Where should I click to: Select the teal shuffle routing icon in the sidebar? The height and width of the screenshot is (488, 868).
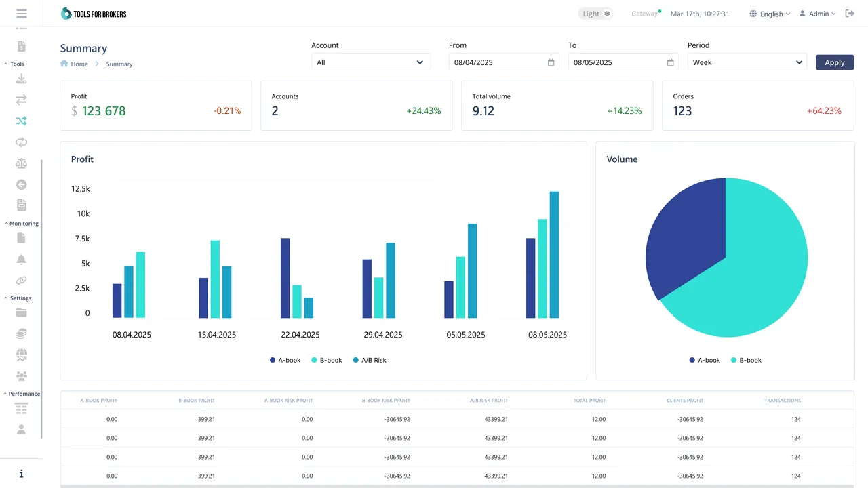click(x=20, y=121)
